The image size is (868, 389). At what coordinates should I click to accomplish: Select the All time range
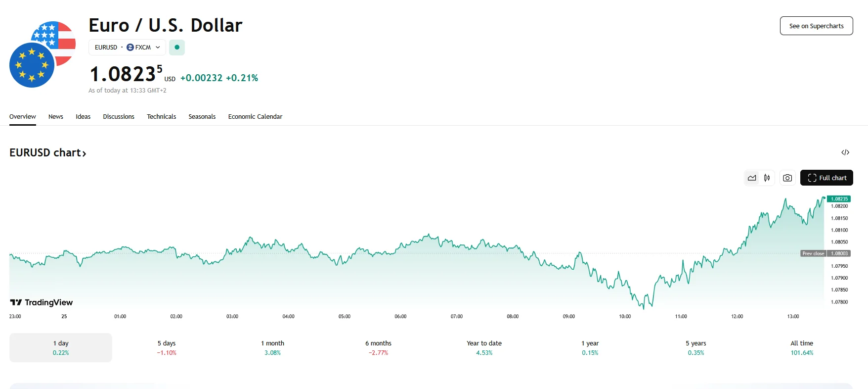(801, 347)
